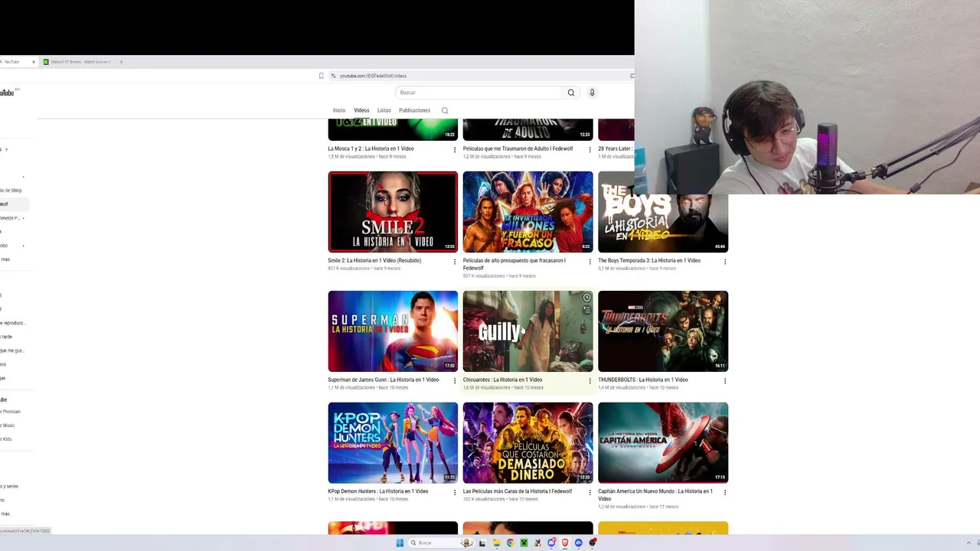The image size is (980, 551).
Task: Open three-dot menu for THUNDERBOLTS video
Action: point(725,381)
